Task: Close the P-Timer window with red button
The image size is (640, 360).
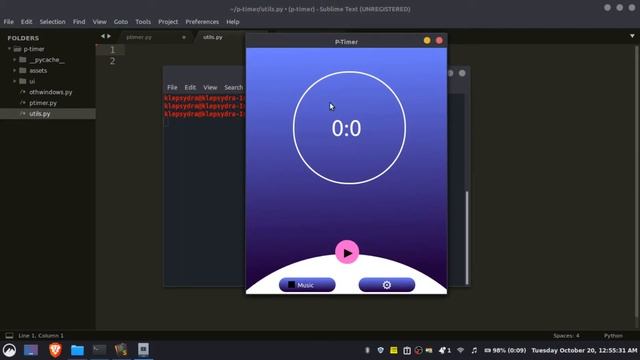Action: (x=439, y=40)
